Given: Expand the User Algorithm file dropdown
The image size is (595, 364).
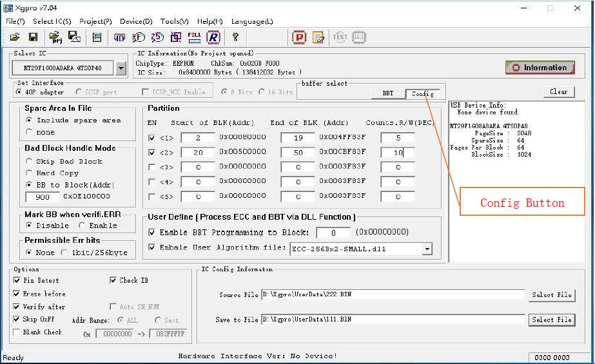Looking at the screenshot, I should point(427,249).
